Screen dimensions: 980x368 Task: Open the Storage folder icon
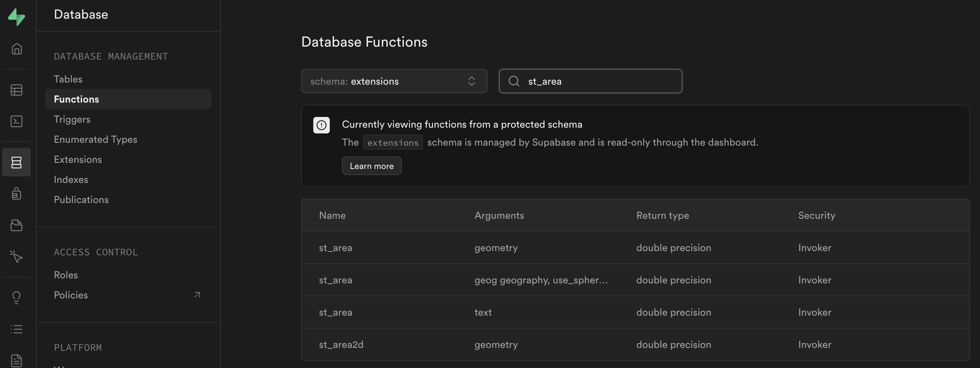tap(16, 225)
